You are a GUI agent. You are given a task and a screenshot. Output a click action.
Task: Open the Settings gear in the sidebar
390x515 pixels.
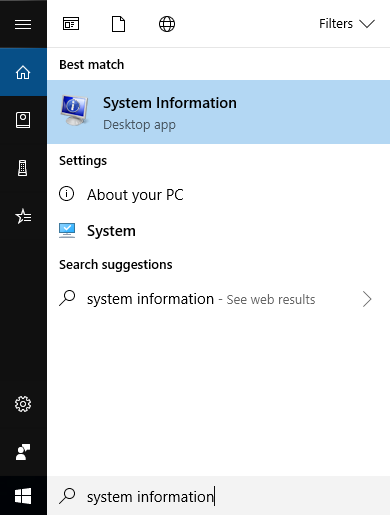(x=23, y=404)
